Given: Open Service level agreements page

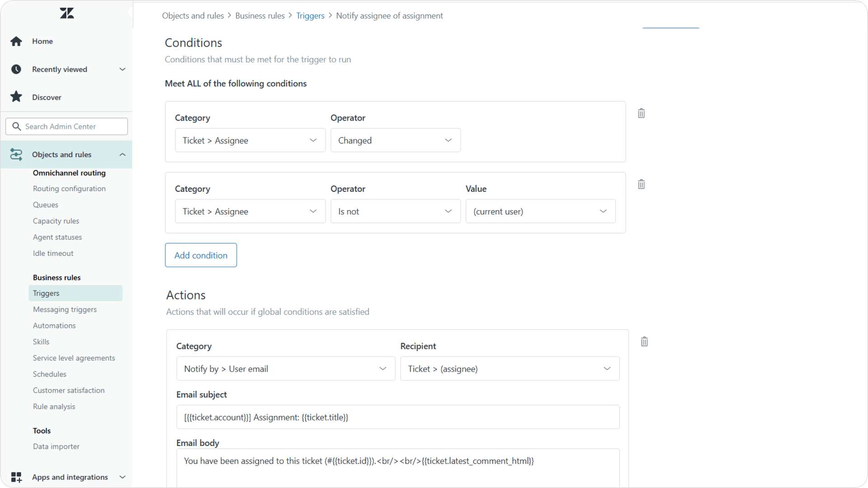Looking at the screenshot, I should click(74, 358).
